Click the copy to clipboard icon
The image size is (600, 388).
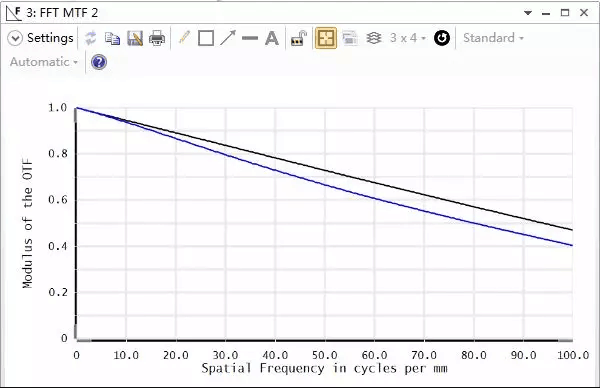tap(112, 38)
